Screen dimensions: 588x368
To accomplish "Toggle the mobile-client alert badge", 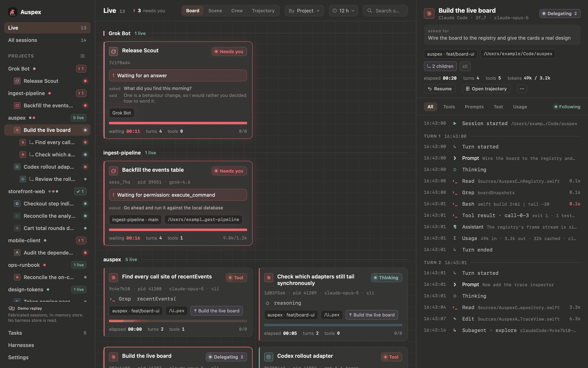I will point(81,240).
